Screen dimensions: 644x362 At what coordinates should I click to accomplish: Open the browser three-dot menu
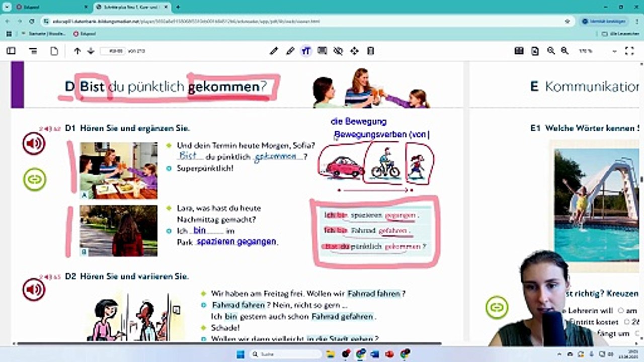(636, 21)
